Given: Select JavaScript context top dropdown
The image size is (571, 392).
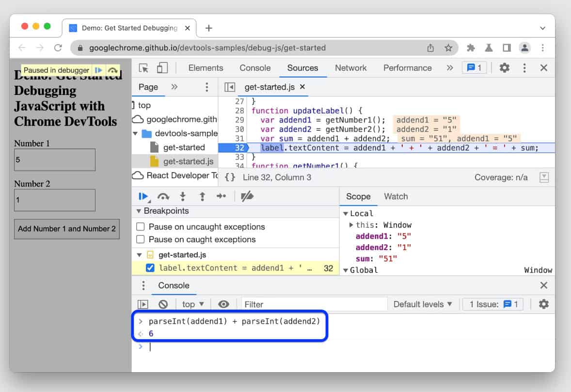Looking at the screenshot, I should pyautogui.click(x=193, y=304).
